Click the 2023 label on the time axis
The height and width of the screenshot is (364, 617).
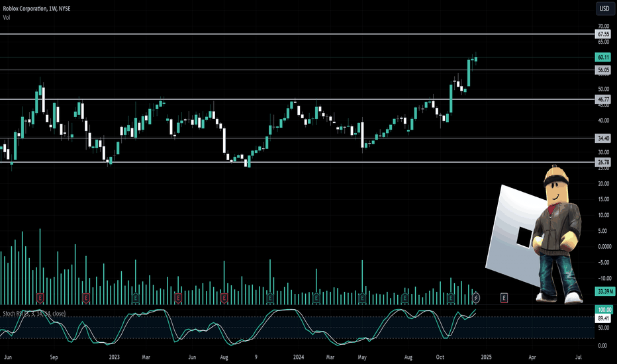tap(114, 357)
